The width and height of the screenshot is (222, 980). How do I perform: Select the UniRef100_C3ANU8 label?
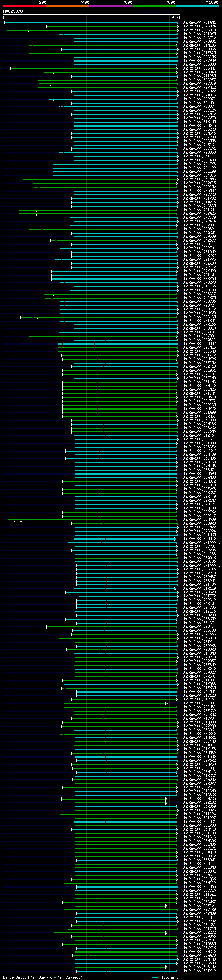pos(199,477)
